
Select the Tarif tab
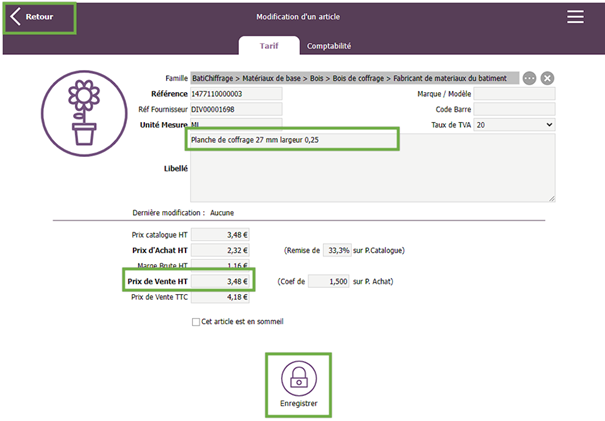[x=268, y=46]
